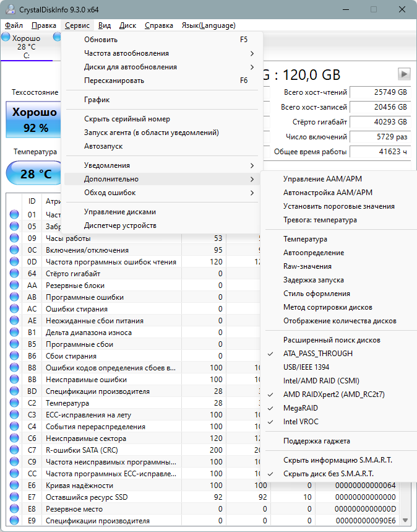Click the status circle for E8 Резервное место

pyautogui.click(x=14, y=509)
